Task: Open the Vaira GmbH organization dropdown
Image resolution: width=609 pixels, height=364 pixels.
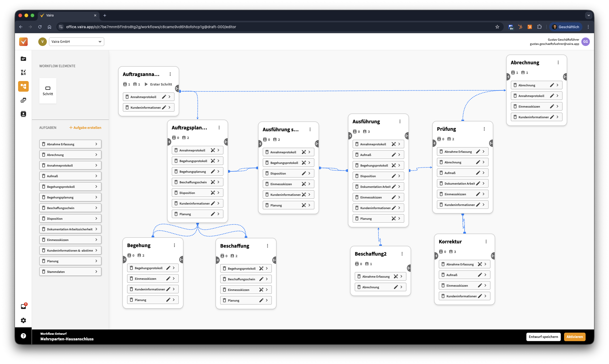Action: (77, 42)
